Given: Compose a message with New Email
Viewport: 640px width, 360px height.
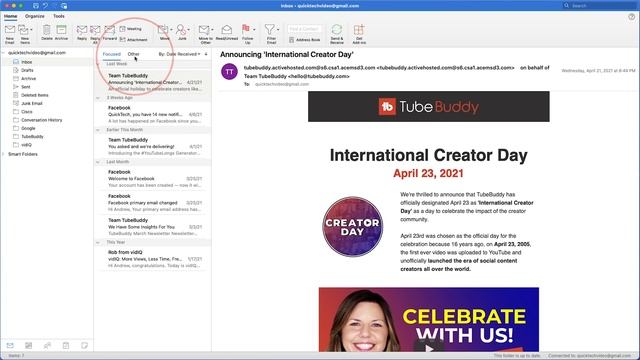Looking at the screenshot, I should 10,34.
